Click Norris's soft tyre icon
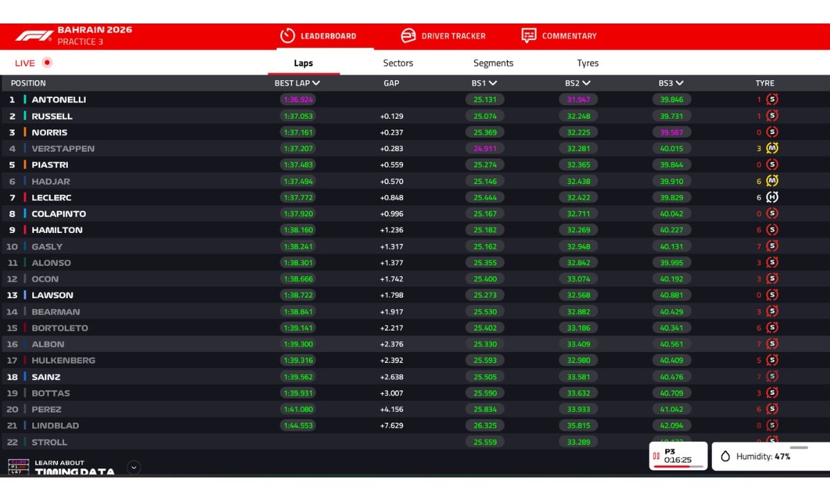 click(773, 132)
